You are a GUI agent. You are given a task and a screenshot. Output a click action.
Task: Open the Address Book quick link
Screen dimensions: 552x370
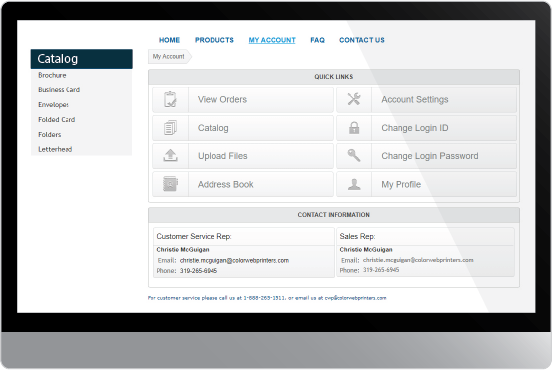pyautogui.click(x=243, y=184)
